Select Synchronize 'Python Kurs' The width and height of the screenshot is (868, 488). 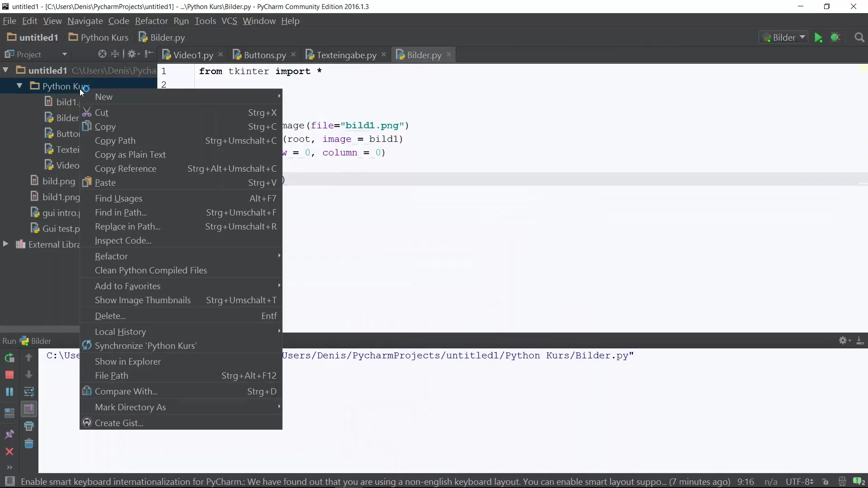click(x=181, y=346)
